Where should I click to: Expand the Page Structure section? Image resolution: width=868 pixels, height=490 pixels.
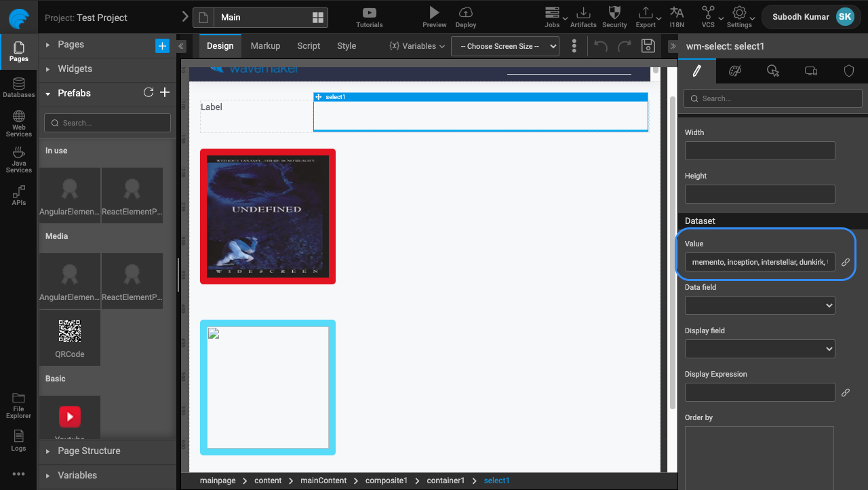click(x=89, y=451)
